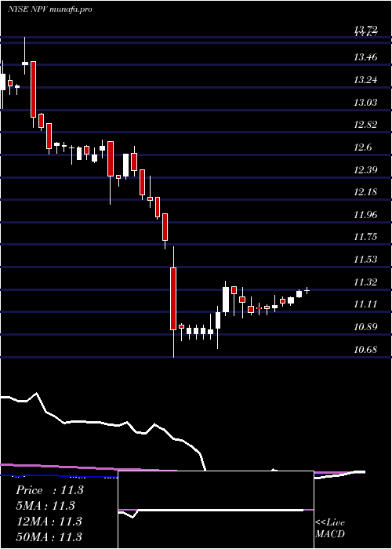Select the 11.11 price axis label
This screenshot has height=549, width=392.
coord(365,304)
